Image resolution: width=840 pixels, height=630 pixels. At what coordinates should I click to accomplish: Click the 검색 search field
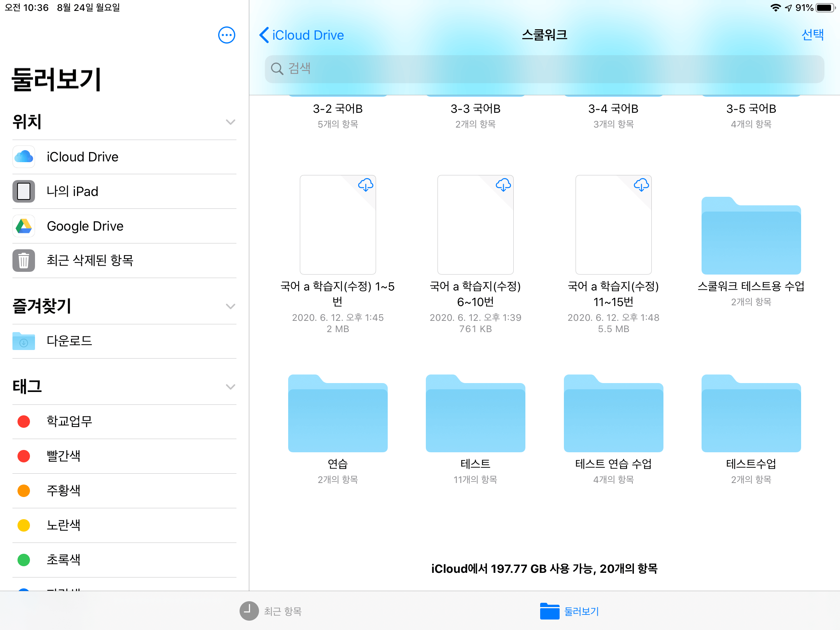coord(544,69)
